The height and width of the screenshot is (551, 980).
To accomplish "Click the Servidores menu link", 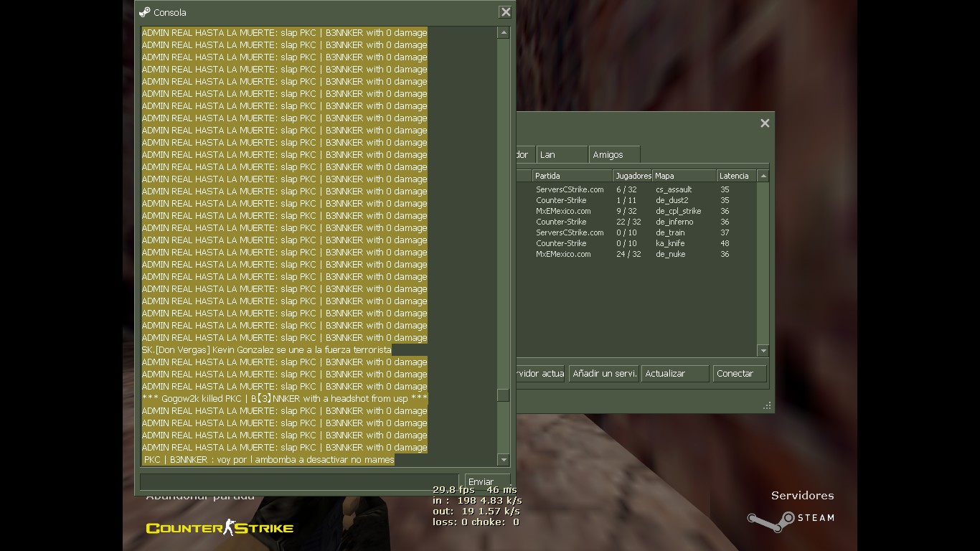I will pos(802,496).
